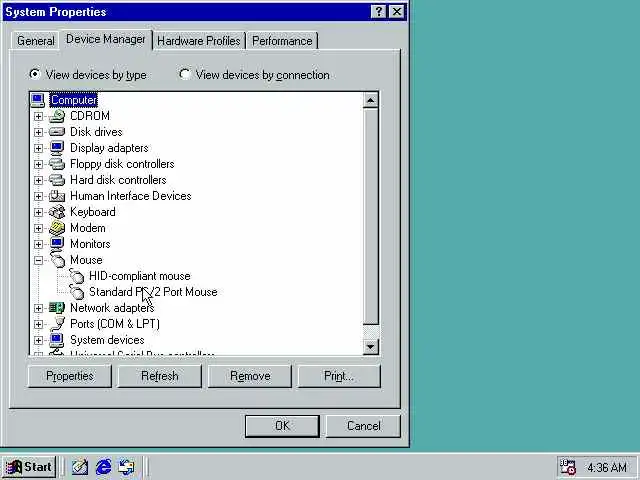The width and height of the screenshot is (640, 480).
Task: Click the device list scroll down arrow
Action: coord(371,347)
